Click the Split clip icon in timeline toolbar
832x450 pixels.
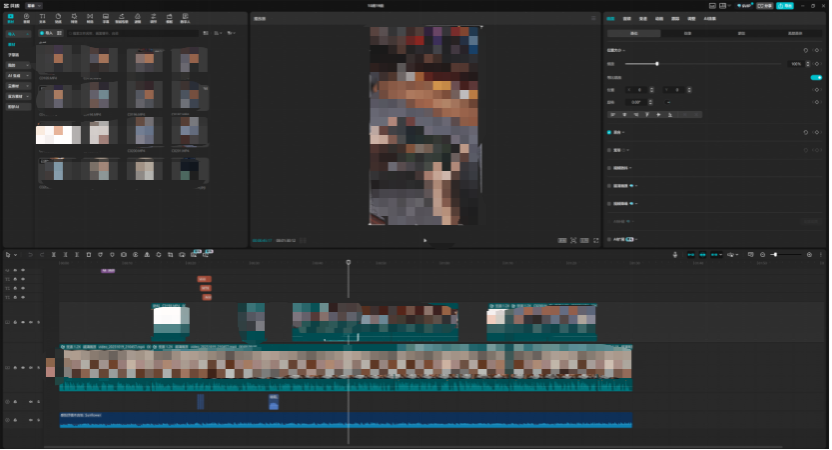(x=53, y=255)
